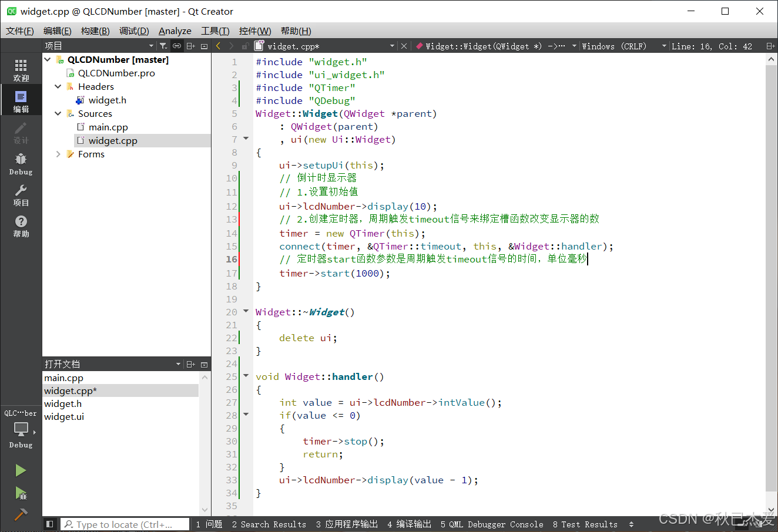This screenshot has height=532, width=778.
Task: Click the Line: 16, Col: 42 indicator
Action: point(712,46)
